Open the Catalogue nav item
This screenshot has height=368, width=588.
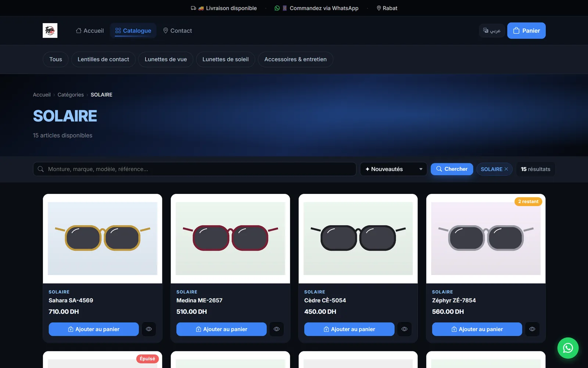(133, 31)
